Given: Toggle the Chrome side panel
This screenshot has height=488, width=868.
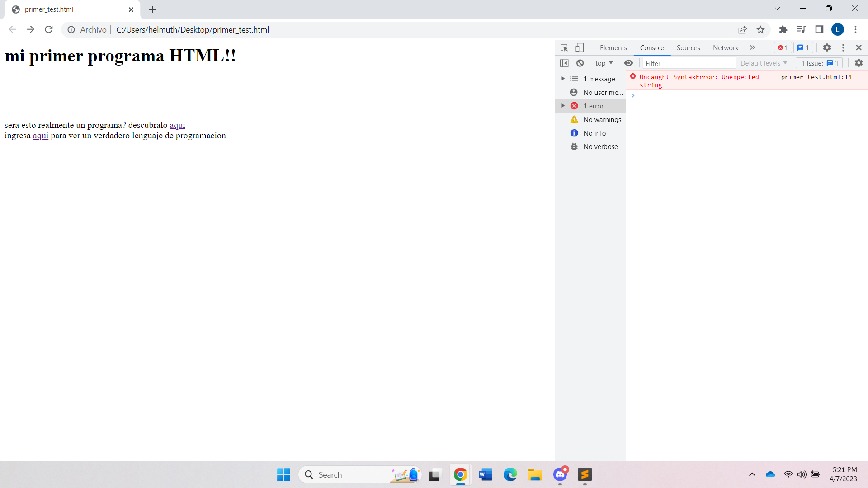Looking at the screenshot, I should point(819,29).
